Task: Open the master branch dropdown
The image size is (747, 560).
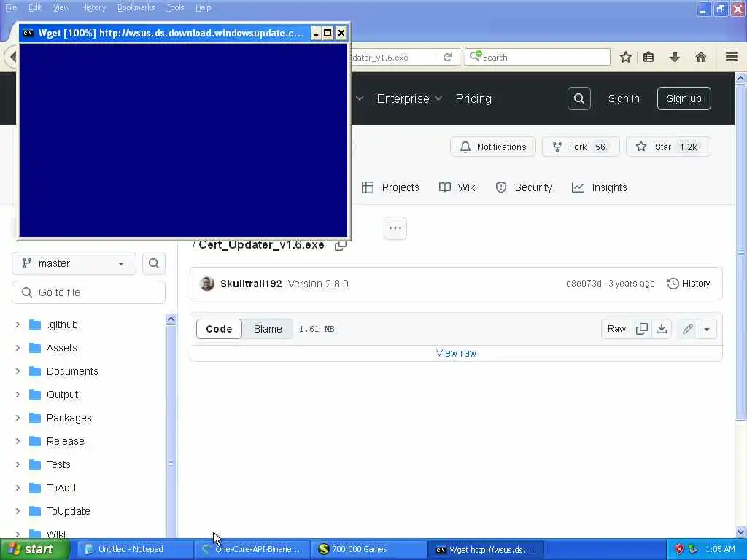Action: click(x=74, y=263)
